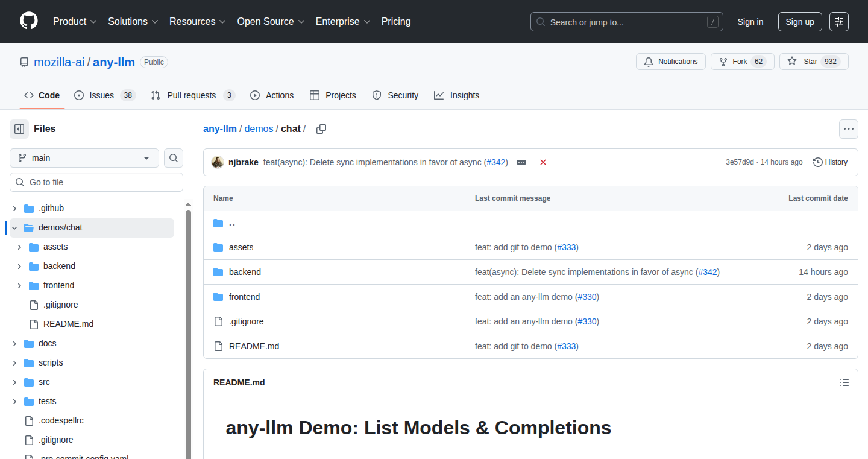Image resolution: width=868 pixels, height=459 pixels.
Task: Switch to the Pull requests tab
Action: click(192, 95)
